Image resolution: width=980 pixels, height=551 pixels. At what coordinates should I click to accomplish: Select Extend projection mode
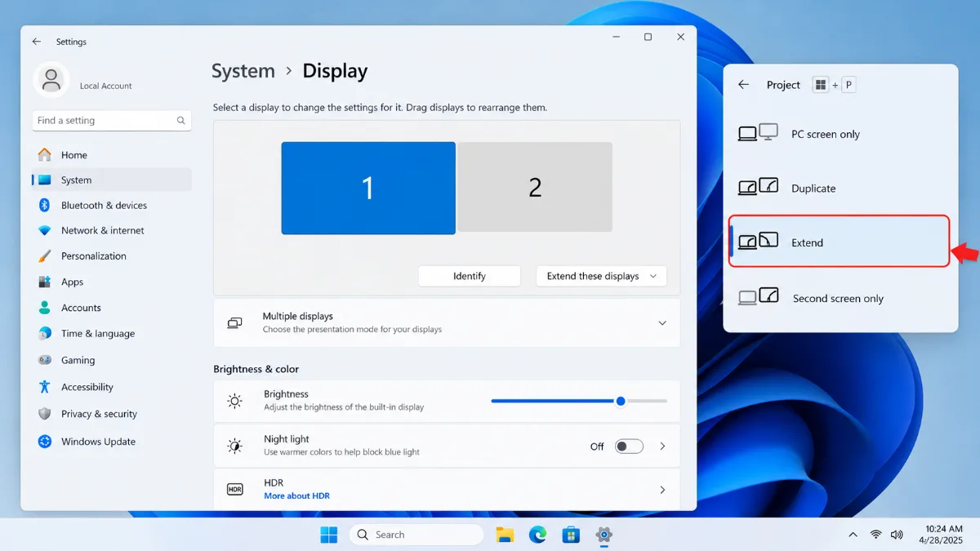(x=840, y=242)
